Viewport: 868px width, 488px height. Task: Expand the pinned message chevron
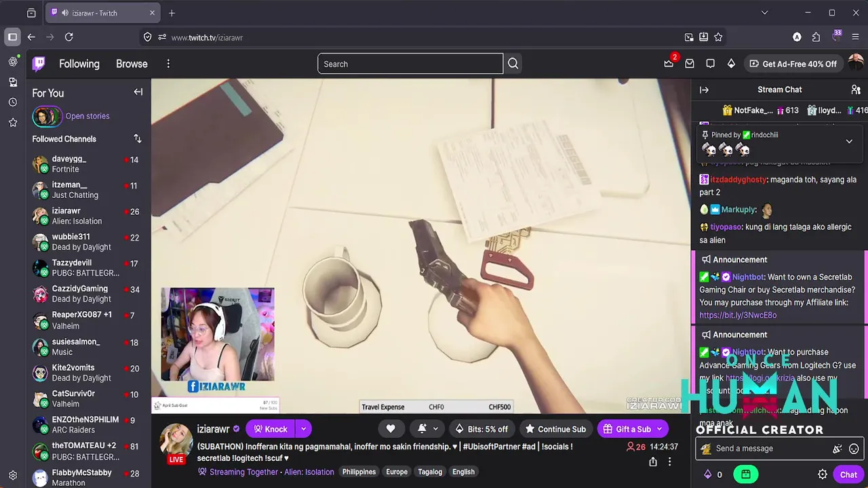click(849, 141)
